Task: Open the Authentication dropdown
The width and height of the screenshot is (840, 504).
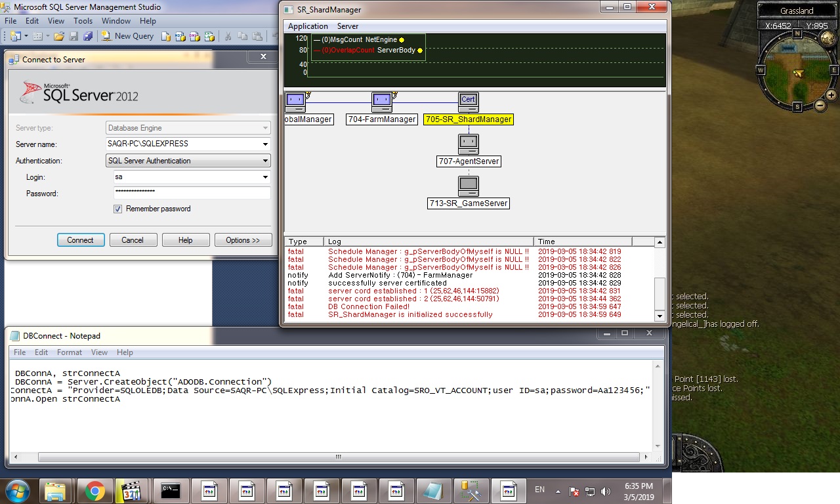Action: point(265,160)
